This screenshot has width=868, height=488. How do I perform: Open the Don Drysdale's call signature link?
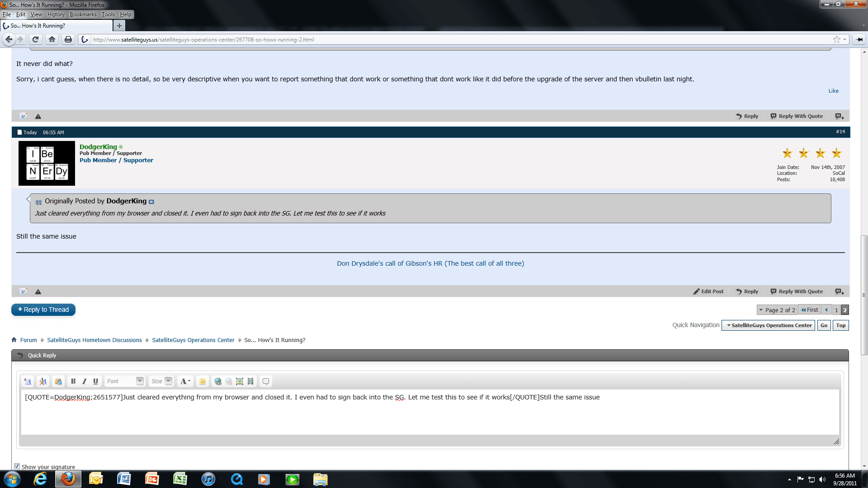(x=430, y=263)
